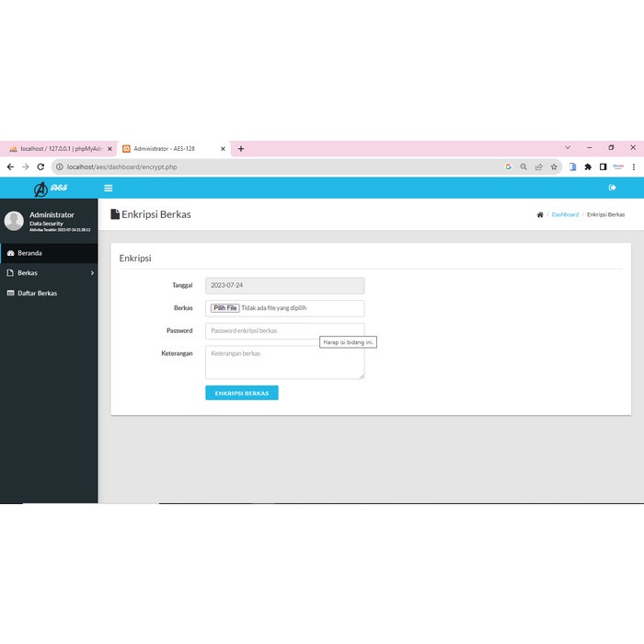Expand the Berkas sidebar menu
The image size is (644, 644).
(x=49, y=273)
